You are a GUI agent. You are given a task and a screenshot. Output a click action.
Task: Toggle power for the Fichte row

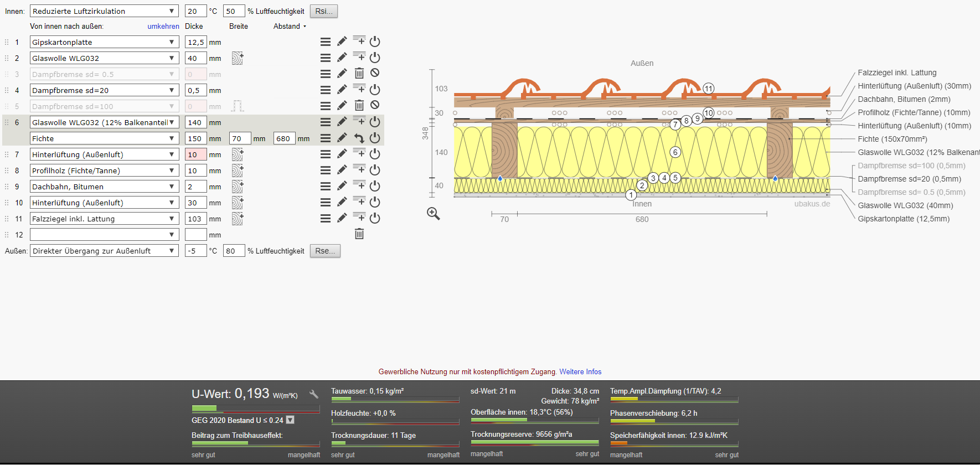click(x=375, y=138)
